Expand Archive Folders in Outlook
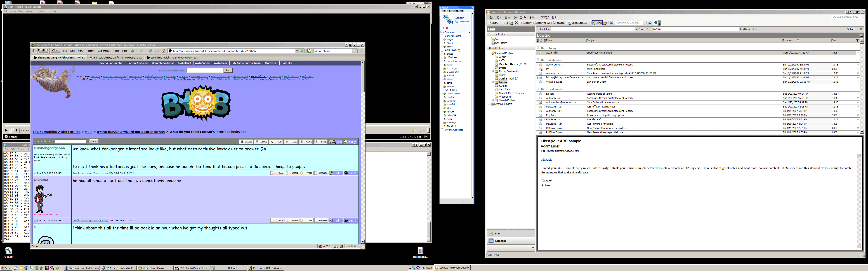 [489, 104]
